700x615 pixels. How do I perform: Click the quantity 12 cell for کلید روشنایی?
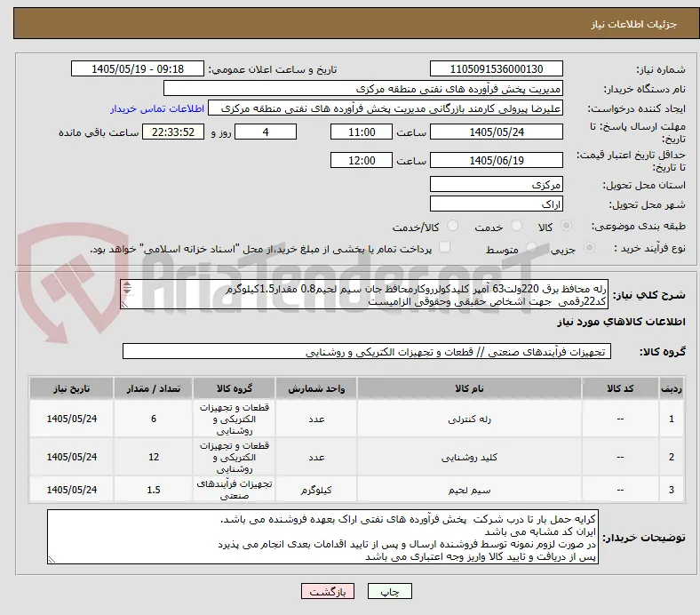tap(154, 458)
